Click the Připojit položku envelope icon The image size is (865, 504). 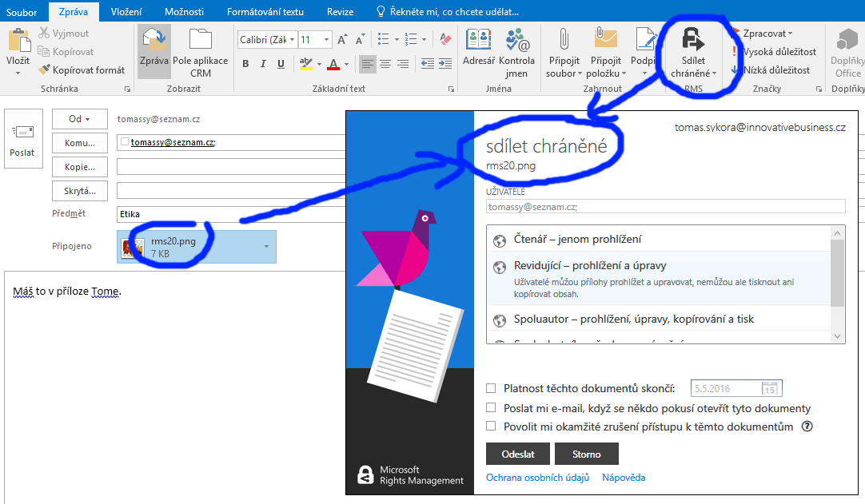(606, 40)
